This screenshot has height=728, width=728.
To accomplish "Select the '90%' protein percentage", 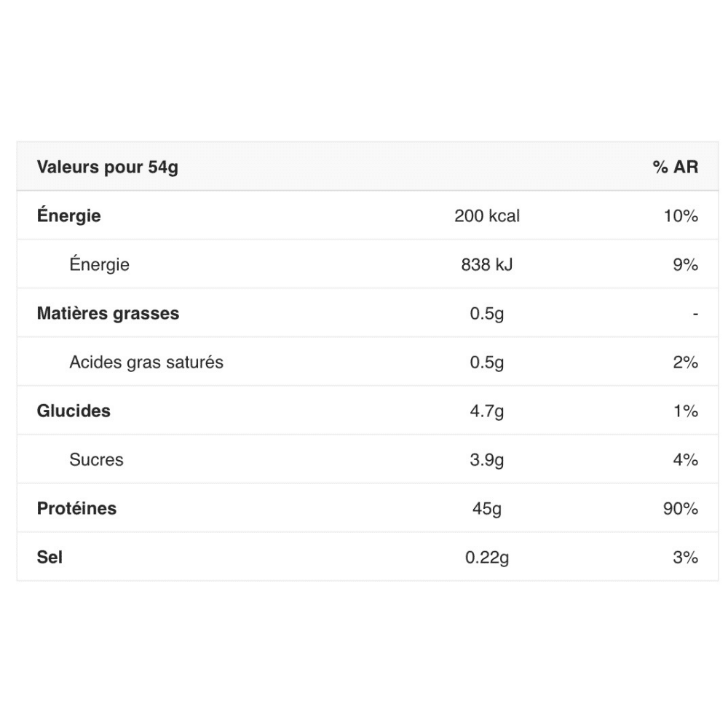I will tap(681, 508).
